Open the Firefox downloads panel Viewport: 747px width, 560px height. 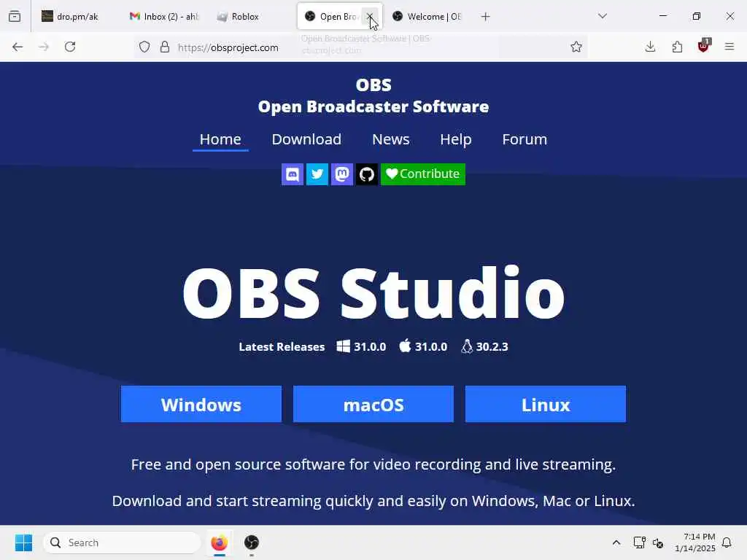(x=650, y=47)
